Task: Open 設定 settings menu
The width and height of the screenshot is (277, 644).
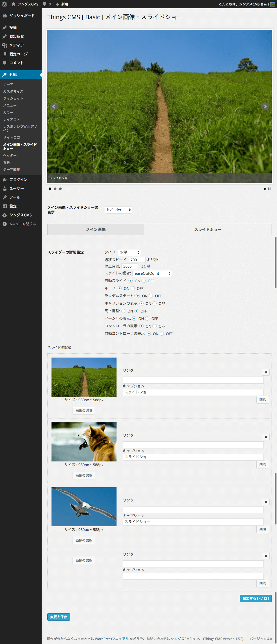Action: tap(21, 206)
